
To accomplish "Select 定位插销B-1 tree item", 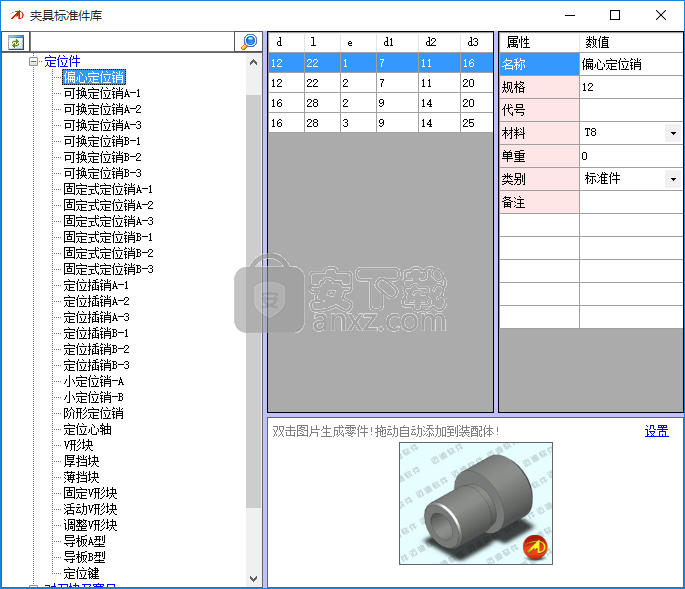I will [96, 333].
